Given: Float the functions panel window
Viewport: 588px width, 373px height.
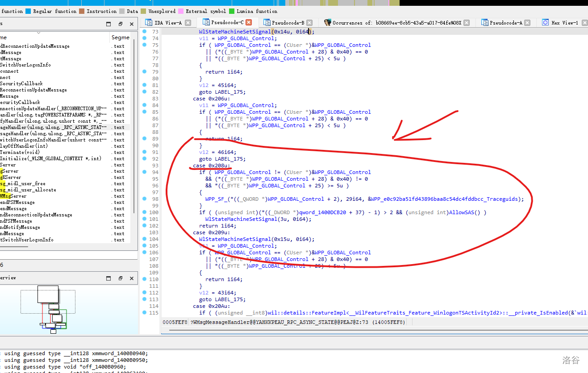Looking at the screenshot, I should click(120, 24).
